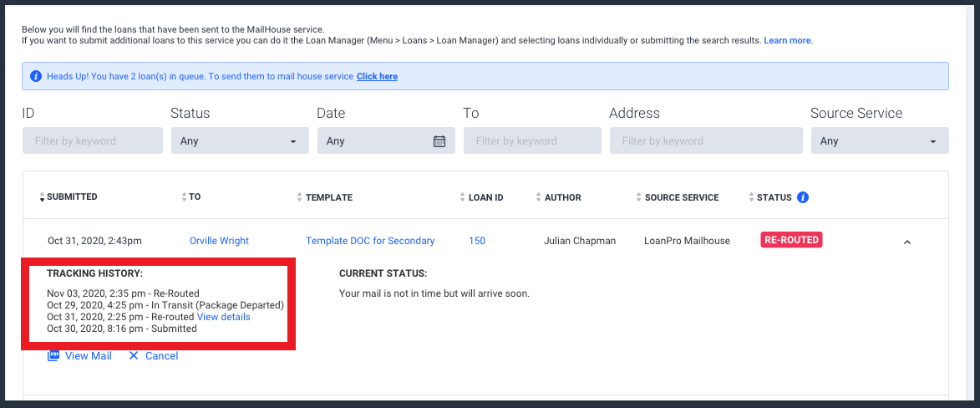Sort by TO column header

click(190, 197)
